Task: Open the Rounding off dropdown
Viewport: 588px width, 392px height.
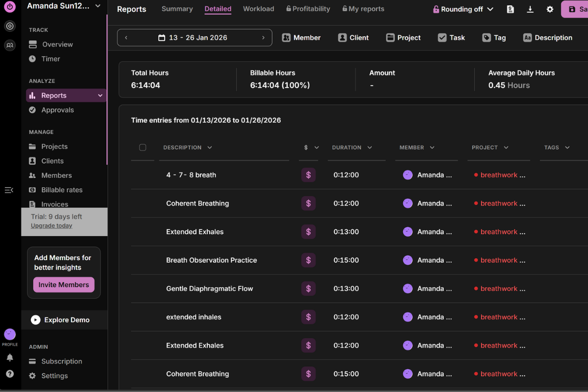Action: point(463,9)
